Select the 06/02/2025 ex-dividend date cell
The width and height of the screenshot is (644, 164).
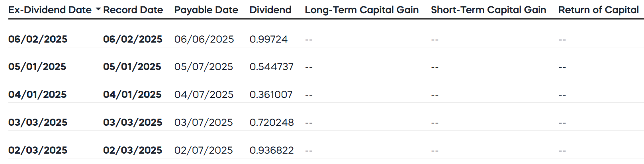click(x=38, y=39)
